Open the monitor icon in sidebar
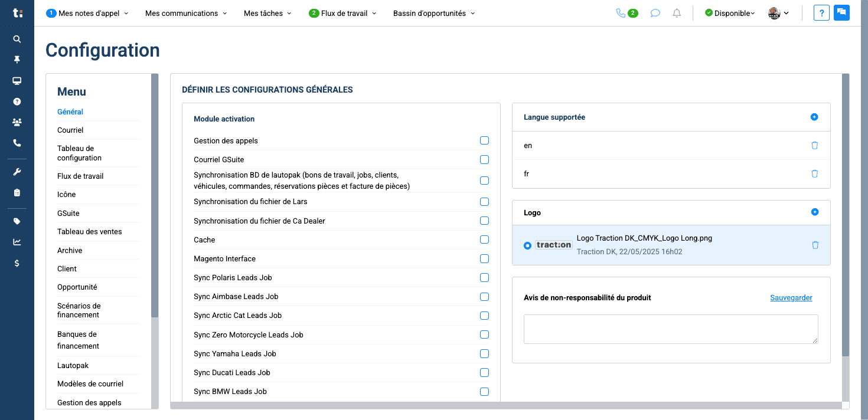The height and width of the screenshot is (420, 868). [x=17, y=81]
